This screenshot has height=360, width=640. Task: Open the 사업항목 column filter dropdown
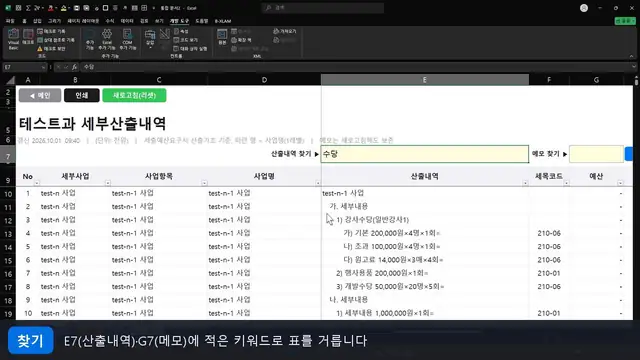click(204, 183)
